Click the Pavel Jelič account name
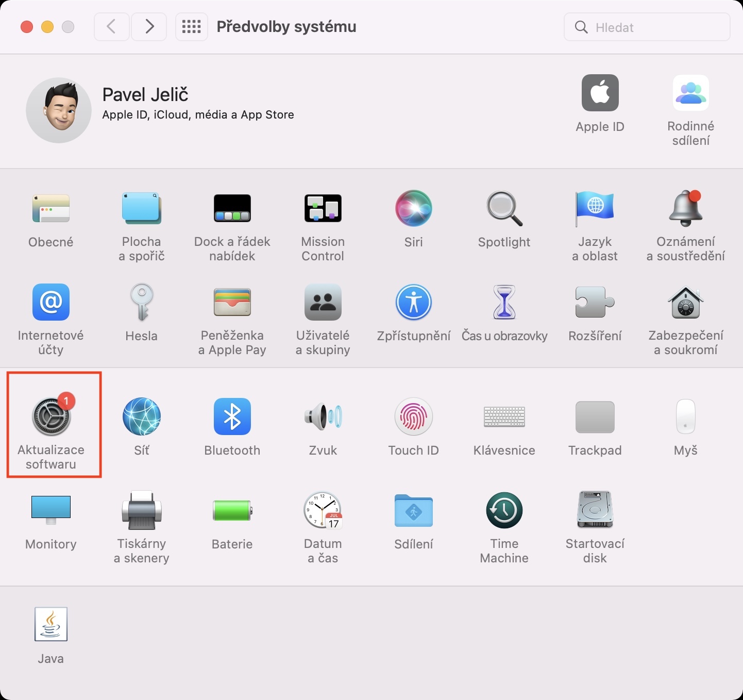The height and width of the screenshot is (700, 743). pos(145,95)
